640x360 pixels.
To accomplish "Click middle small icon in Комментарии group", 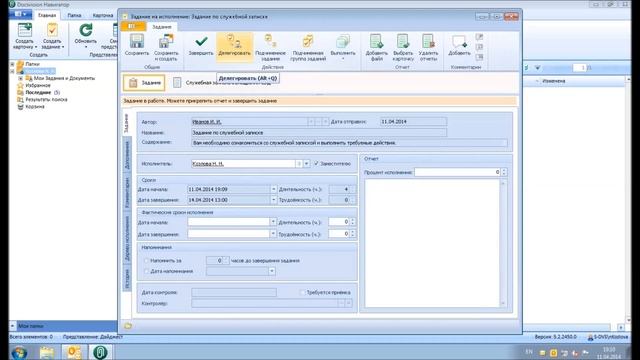I will tap(480, 47).
